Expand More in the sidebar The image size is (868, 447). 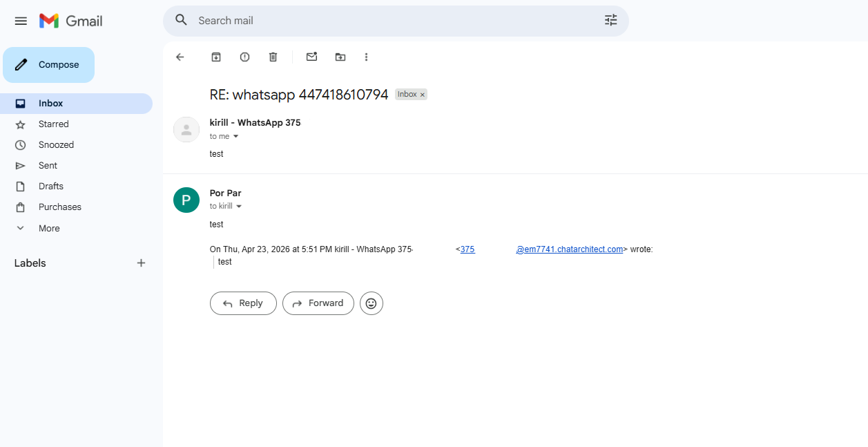pyautogui.click(x=49, y=228)
